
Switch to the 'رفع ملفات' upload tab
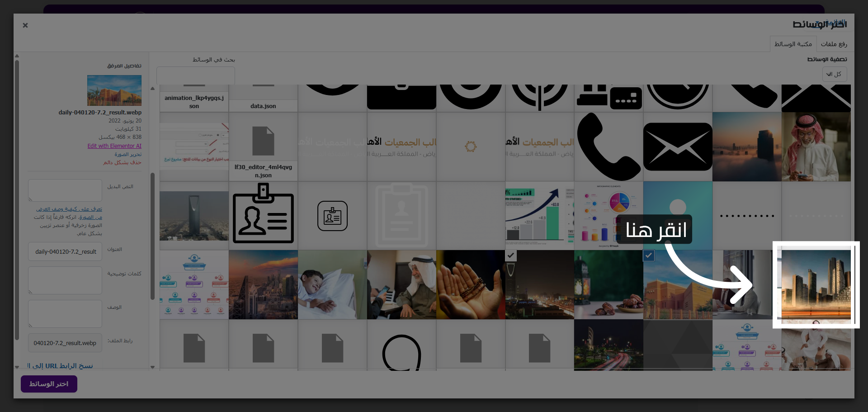pos(834,44)
